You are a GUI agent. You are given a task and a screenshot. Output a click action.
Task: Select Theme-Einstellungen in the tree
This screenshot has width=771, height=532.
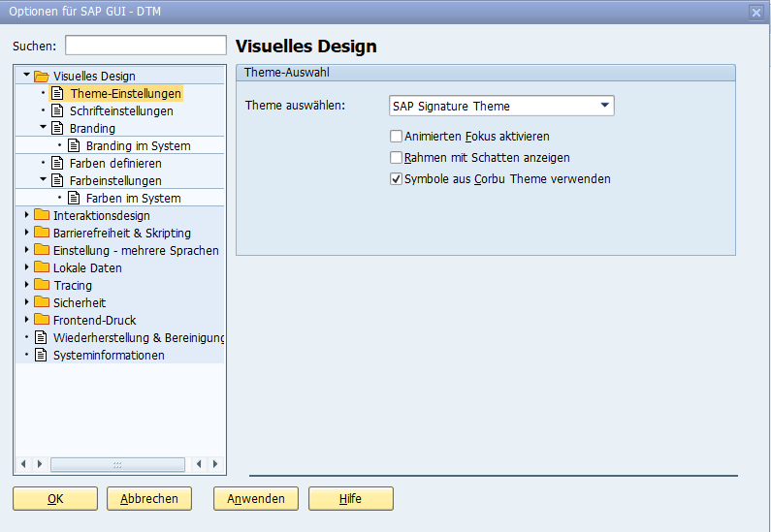pyautogui.click(x=125, y=94)
